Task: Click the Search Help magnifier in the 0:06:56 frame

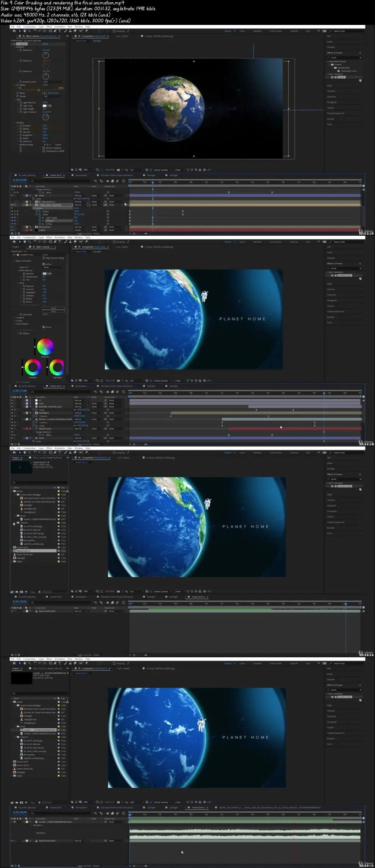Action: point(331,453)
